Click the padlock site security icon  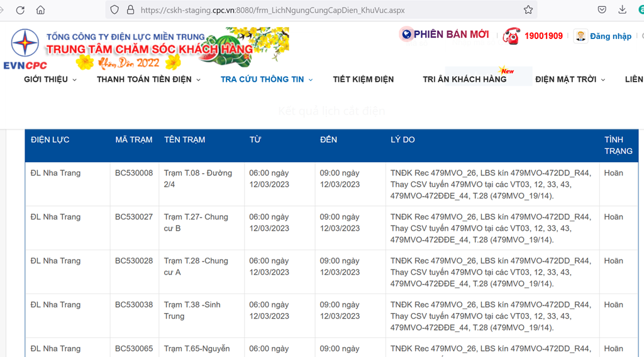pyautogui.click(x=131, y=10)
